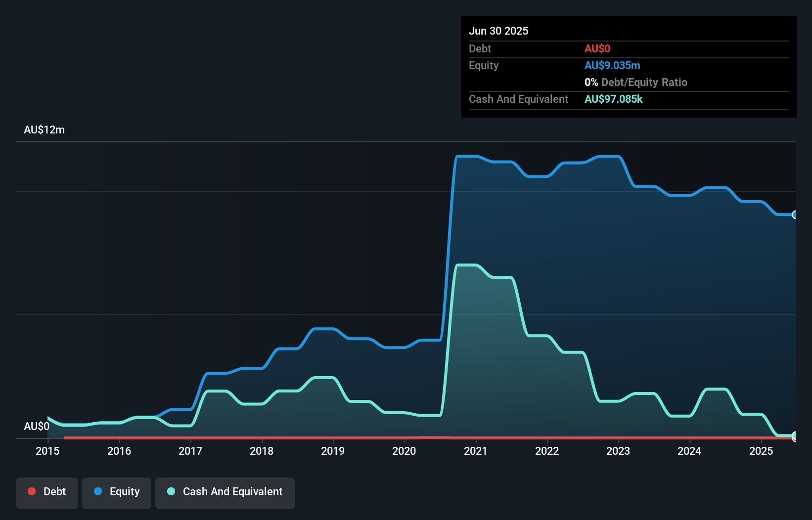
Task: Toggle the Debt series visibility
Action: pos(46,492)
